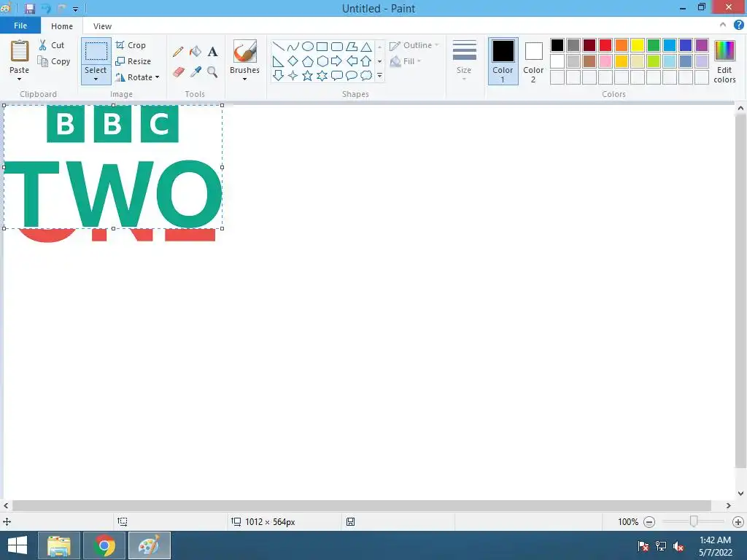Choose the Cloud callout shape
This screenshot has height=560, width=747.
tap(366, 76)
